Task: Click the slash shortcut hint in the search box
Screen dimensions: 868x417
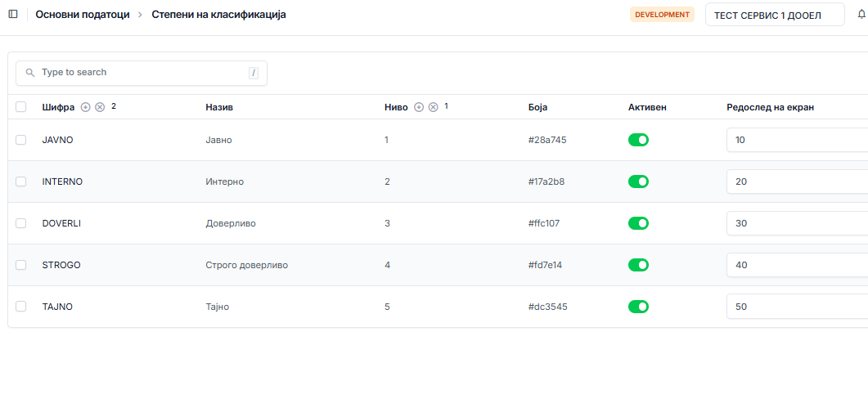Action: click(254, 73)
